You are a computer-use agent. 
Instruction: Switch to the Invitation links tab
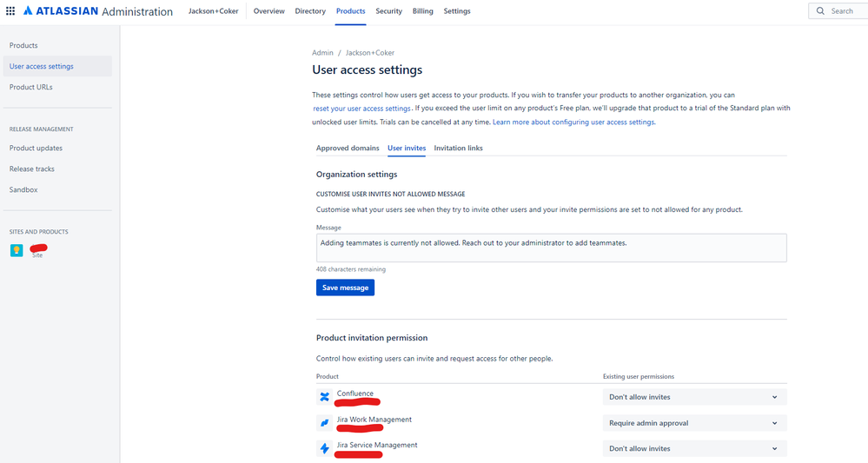pyautogui.click(x=459, y=149)
